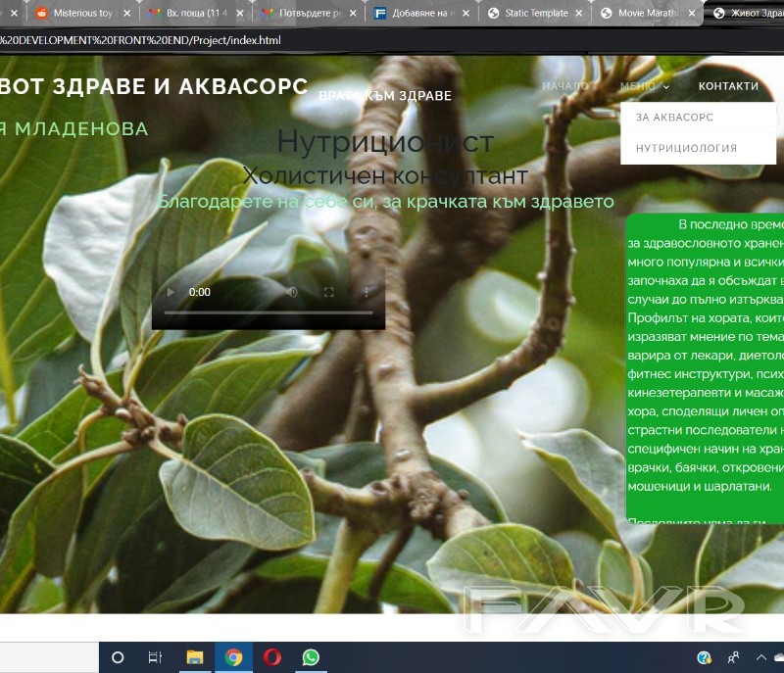The width and height of the screenshot is (784, 673).
Task: Open WhatsApp from the taskbar
Action: (311, 657)
